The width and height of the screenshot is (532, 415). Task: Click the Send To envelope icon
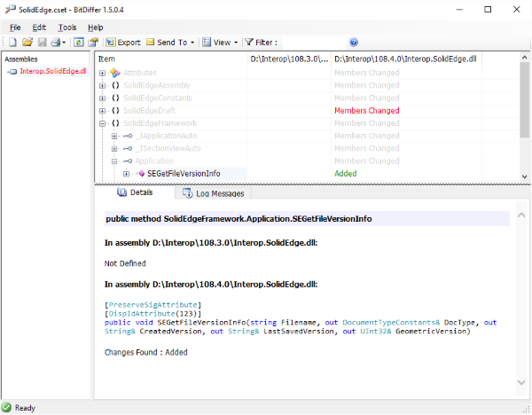(151, 42)
